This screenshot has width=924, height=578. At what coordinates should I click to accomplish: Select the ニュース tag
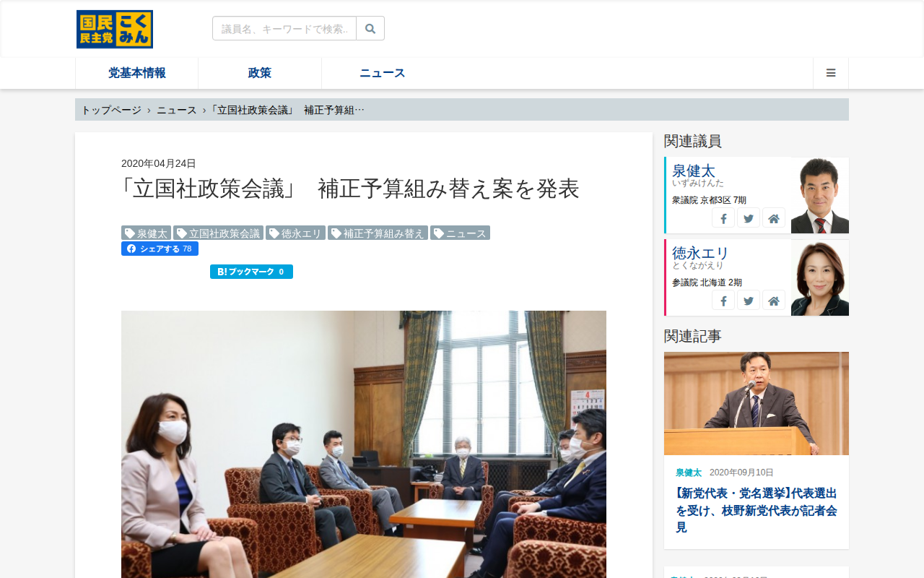(460, 233)
